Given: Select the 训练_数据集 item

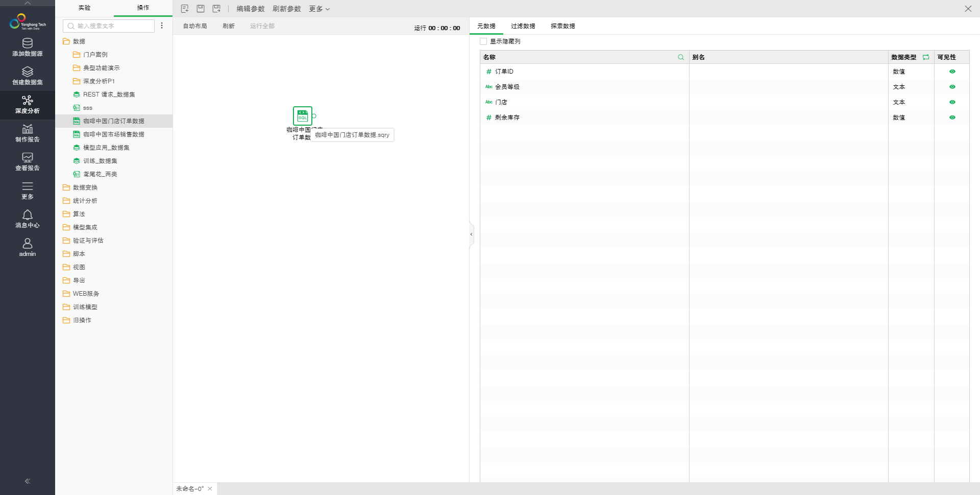Looking at the screenshot, I should pyautogui.click(x=100, y=161).
